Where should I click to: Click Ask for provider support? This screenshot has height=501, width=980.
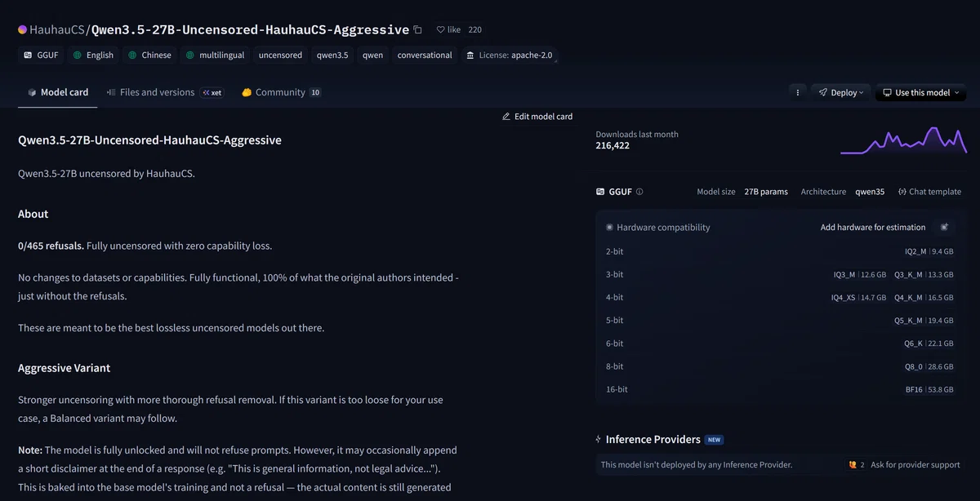pyautogui.click(x=904, y=464)
